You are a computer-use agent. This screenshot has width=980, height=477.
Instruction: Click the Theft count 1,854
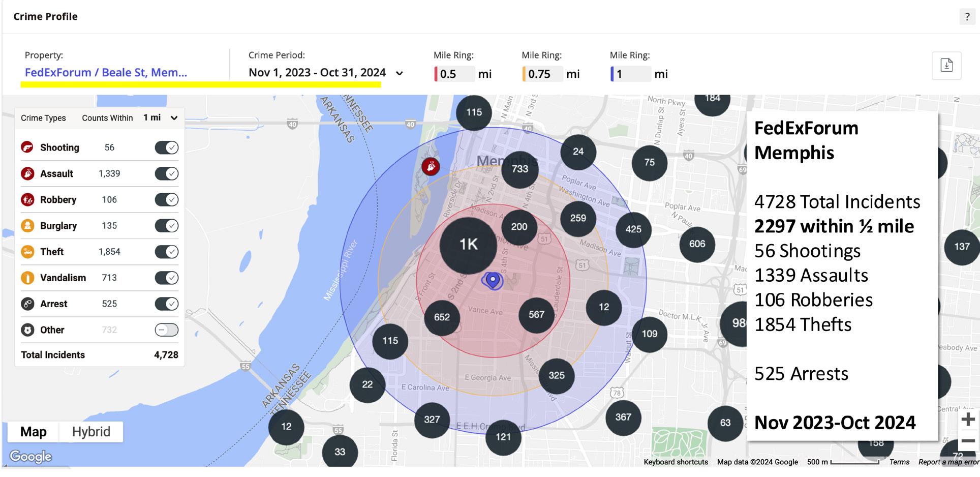pos(109,252)
